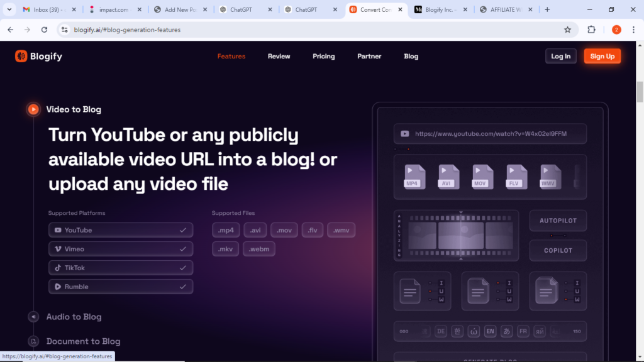644x362 pixels.
Task: Open the Chrome three-dot menu
Action: [633, 30]
